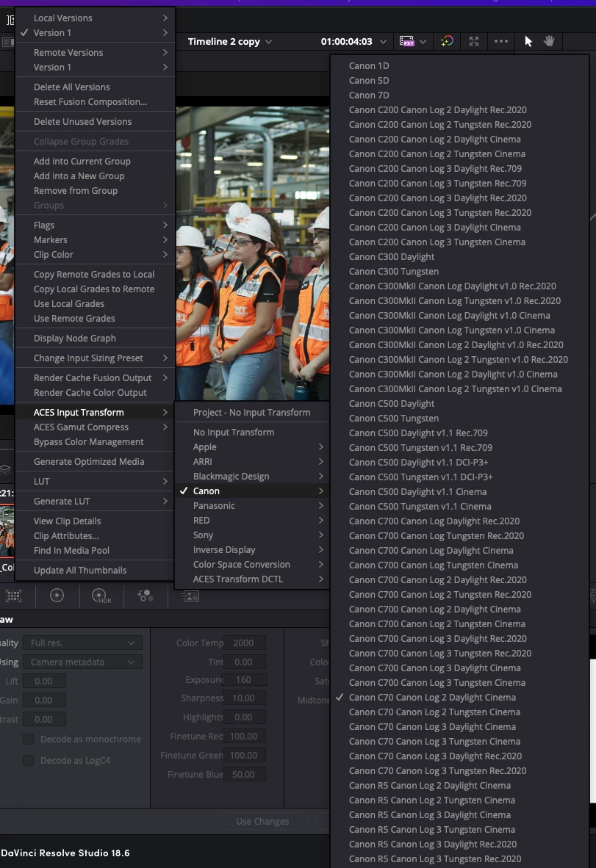Select the pointer arrow tool in viewer toolbar
This screenshot has height=868, width=596.
pos(528,42)
